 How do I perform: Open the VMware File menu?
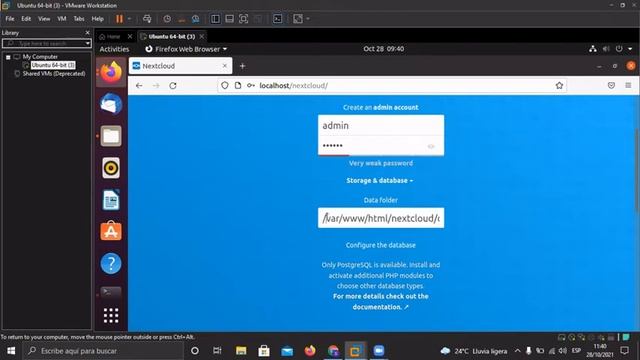tap(10, 19)
